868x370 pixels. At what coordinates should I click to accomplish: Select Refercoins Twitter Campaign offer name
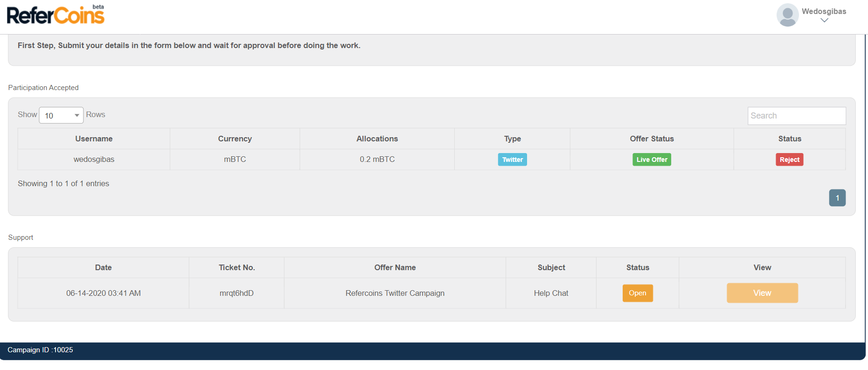tap(395, 293)
